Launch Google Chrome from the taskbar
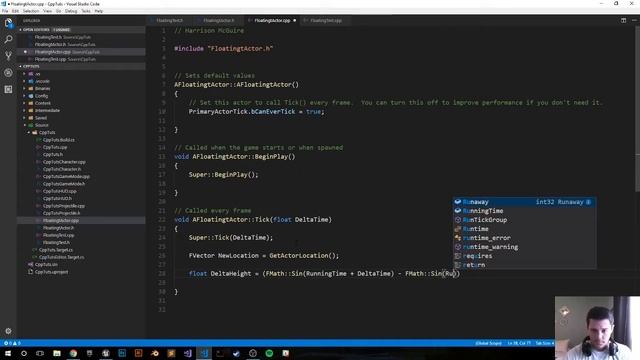Viewport: 640px width, 360px height. tap(73, 353)
